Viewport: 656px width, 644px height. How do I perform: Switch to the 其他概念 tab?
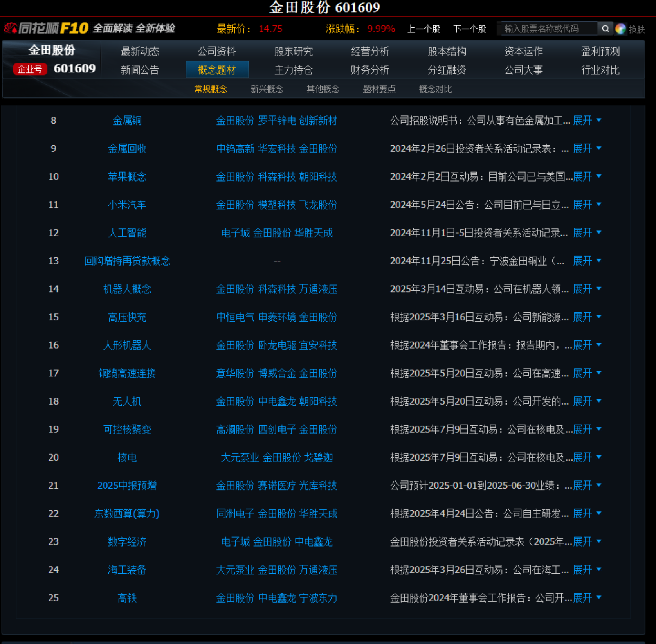pos(323,89)
